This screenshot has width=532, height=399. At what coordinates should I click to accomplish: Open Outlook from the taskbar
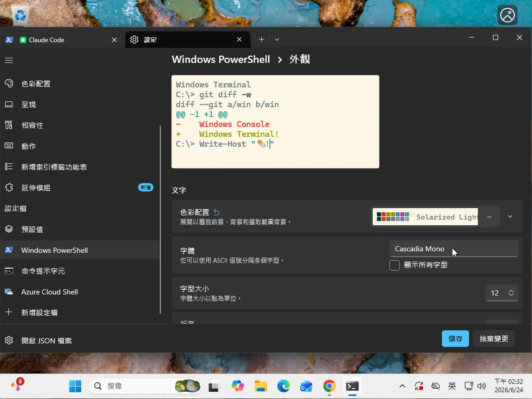pos(306,386)
